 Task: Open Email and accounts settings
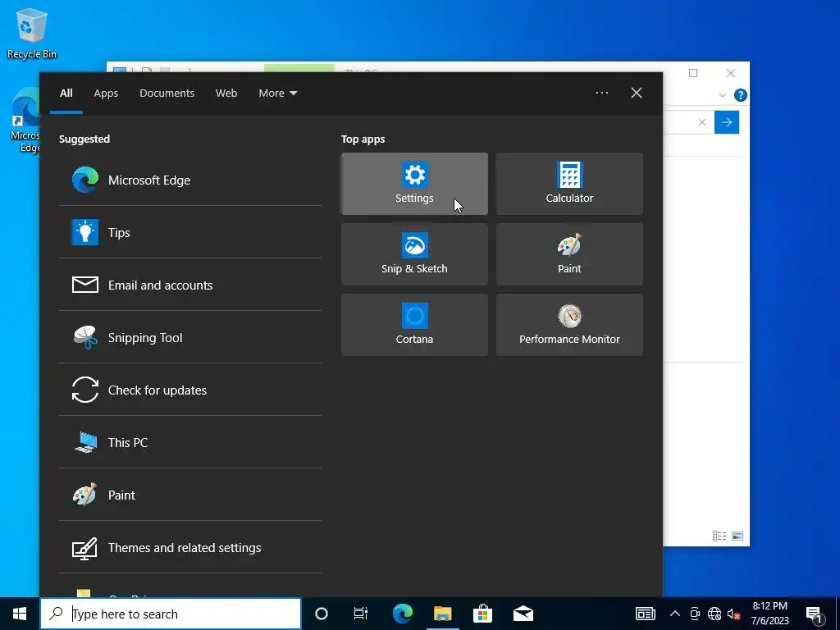[x=189, y=285]
